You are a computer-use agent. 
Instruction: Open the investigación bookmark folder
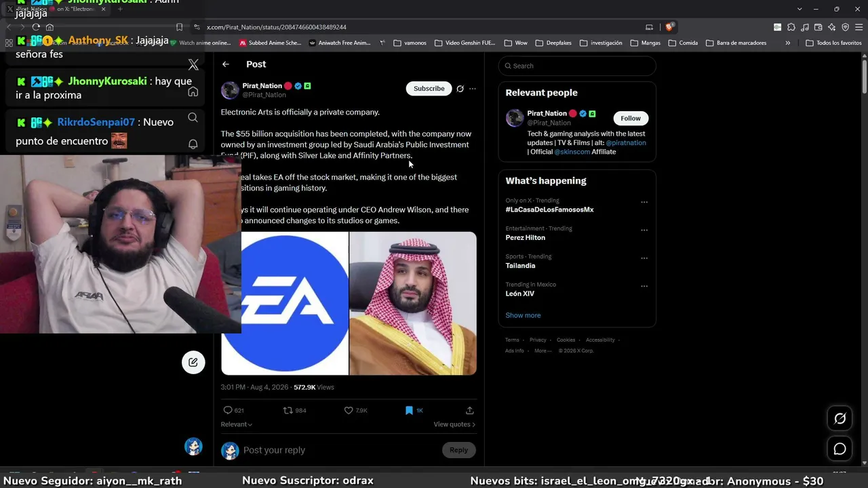(600, 43)
